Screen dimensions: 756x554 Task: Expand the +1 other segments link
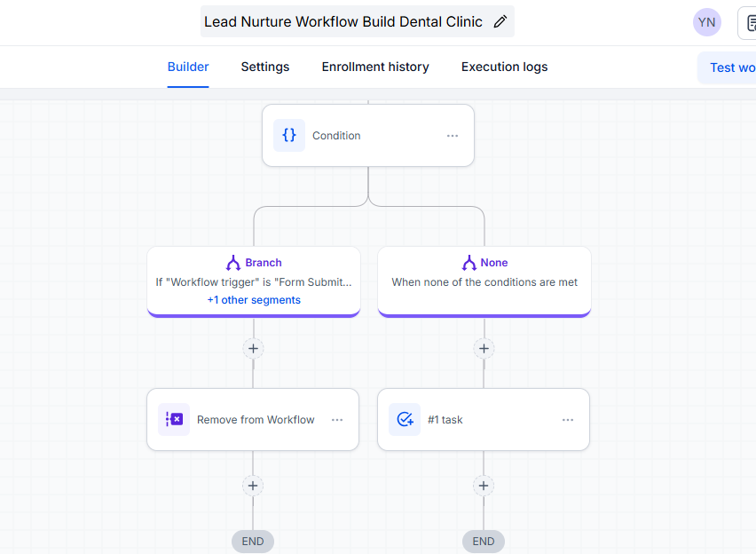tap(254, 300)
